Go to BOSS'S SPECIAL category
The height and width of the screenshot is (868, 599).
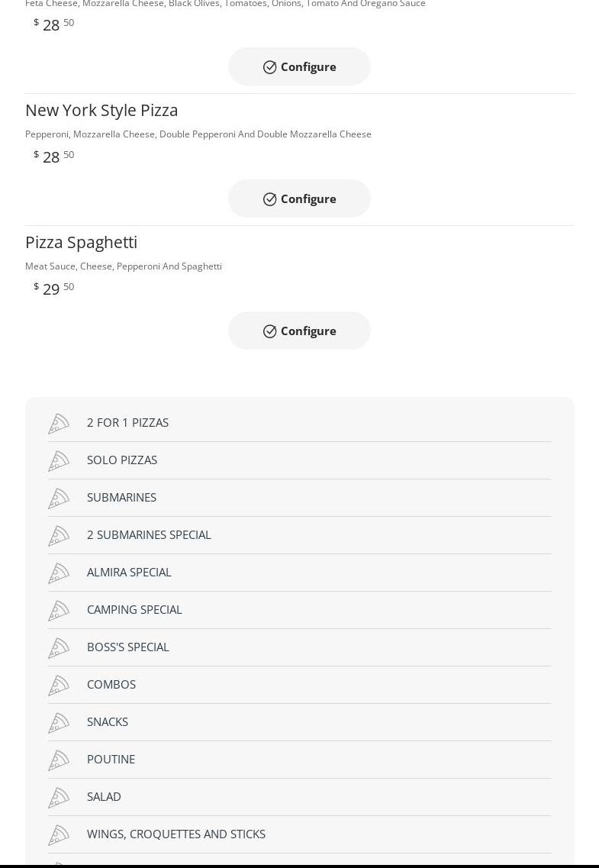click(x=127, y=647)
